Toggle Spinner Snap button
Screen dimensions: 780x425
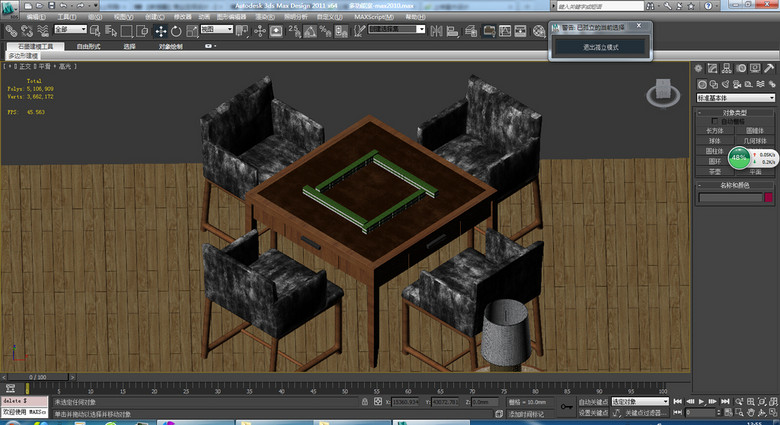click(341, 31)
